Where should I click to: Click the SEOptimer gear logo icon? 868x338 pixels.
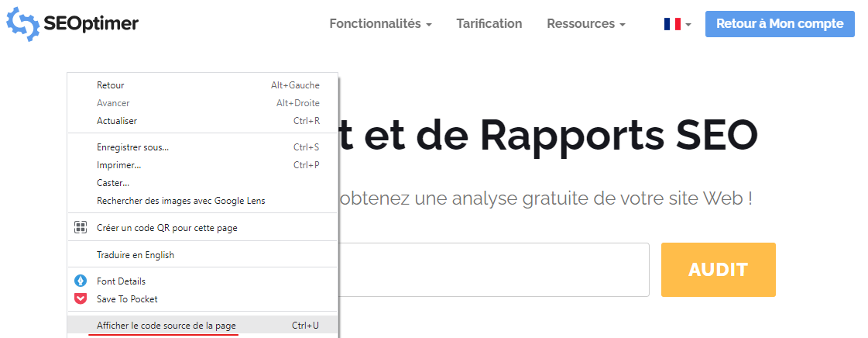22,24
